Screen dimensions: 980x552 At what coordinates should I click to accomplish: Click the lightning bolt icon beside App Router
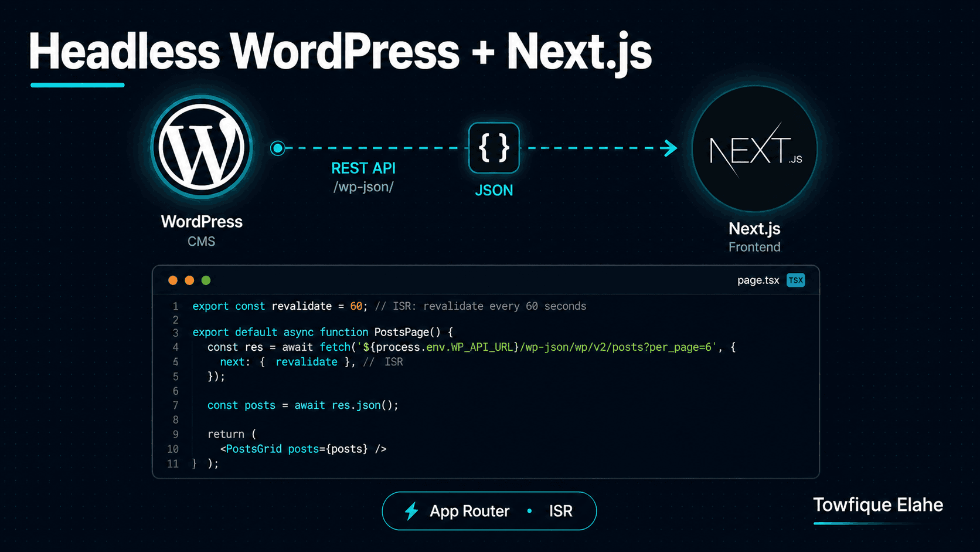(411, 511)
